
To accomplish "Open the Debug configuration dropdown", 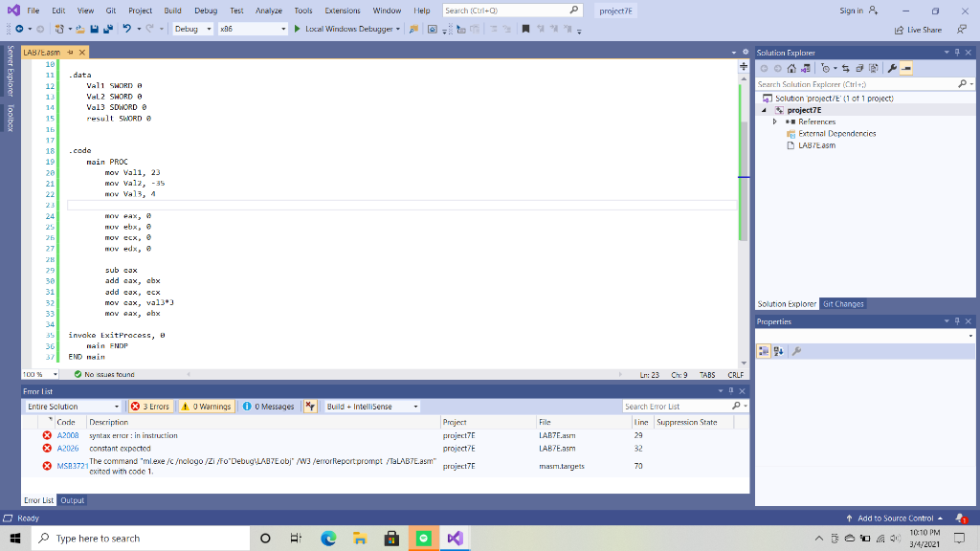I will click(192, 29).
